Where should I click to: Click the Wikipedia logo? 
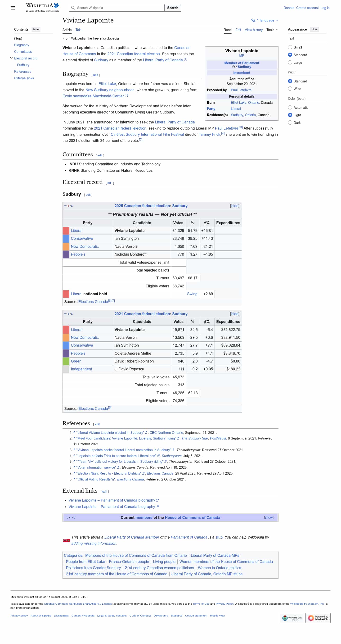tap(42, 8)
